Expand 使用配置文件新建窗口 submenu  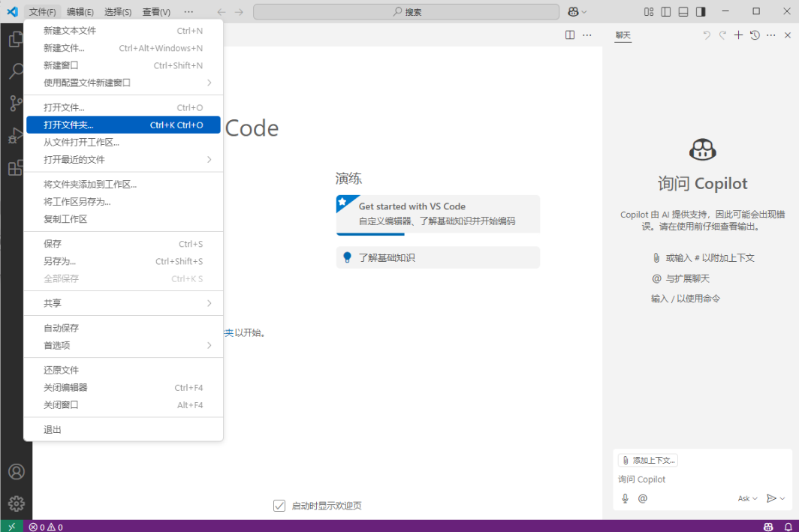coord(123,83)
